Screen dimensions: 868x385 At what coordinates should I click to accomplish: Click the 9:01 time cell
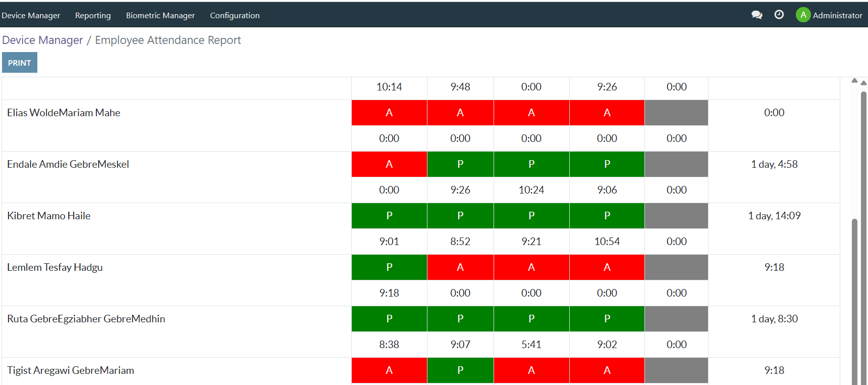coord(389,242)
